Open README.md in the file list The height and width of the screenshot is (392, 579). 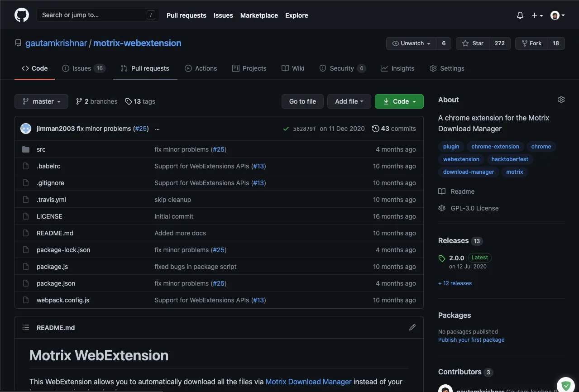click(x=55, y=233)
